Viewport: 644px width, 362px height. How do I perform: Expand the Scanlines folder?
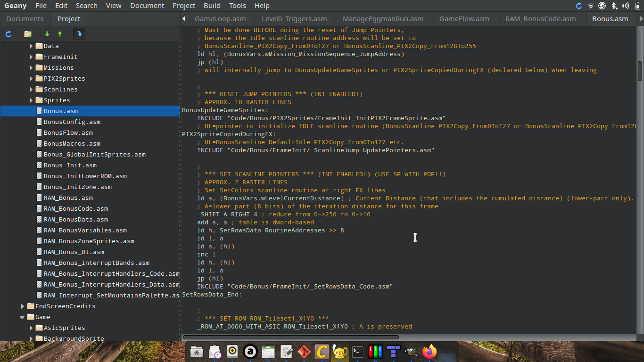point(31,89)
